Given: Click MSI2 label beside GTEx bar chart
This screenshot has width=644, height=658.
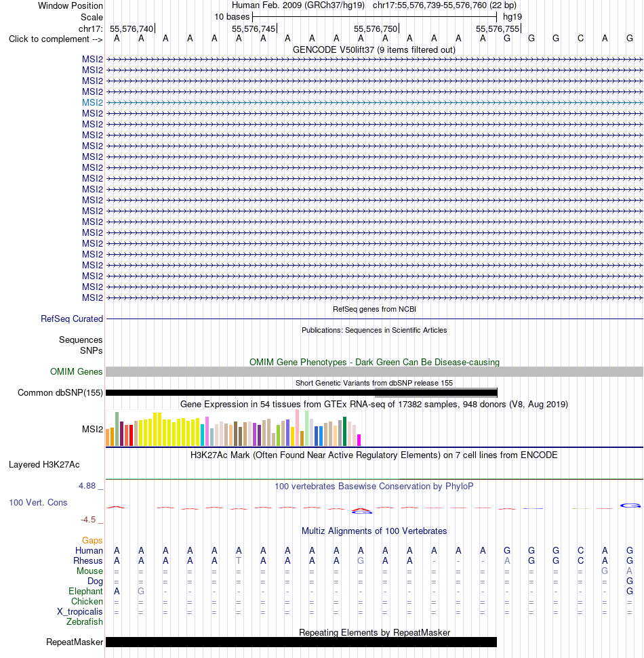Looking at the screenshot, I should click(x=92, y=430).
